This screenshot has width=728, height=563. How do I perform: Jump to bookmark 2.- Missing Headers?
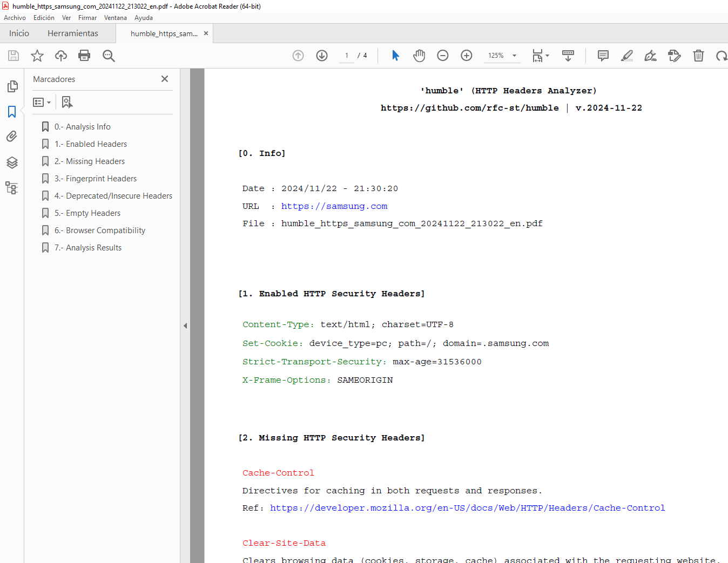[90, 161]
